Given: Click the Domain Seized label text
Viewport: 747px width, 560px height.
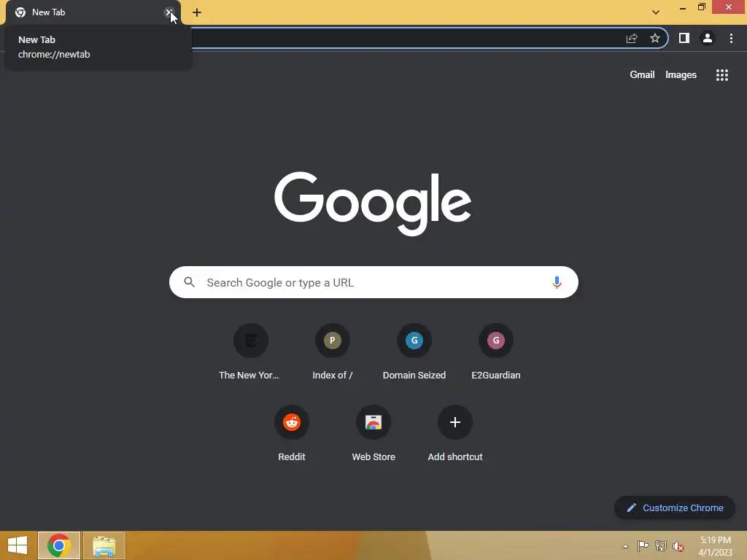Looking at the screenshot, I should click(414, 376).
